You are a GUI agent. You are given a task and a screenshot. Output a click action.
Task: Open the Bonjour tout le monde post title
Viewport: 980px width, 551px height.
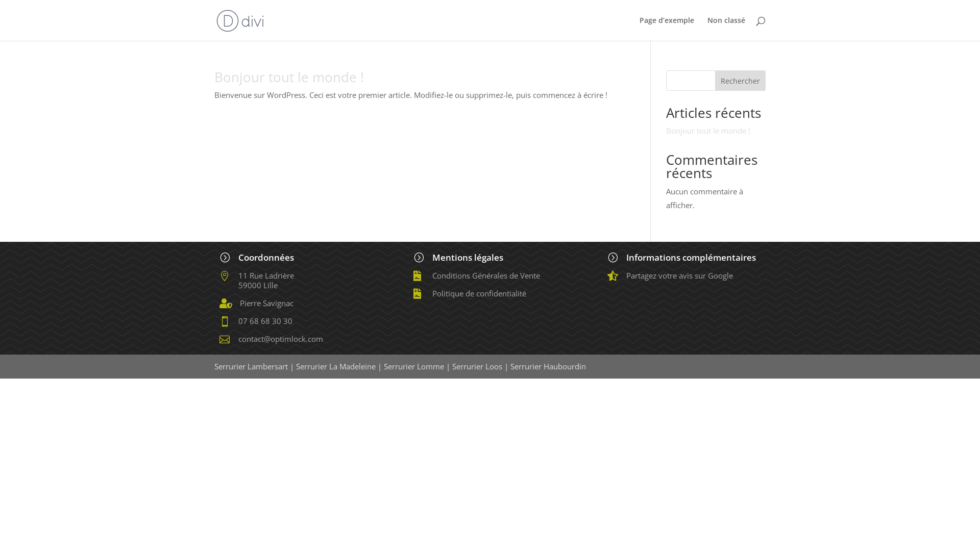(289, 77)
